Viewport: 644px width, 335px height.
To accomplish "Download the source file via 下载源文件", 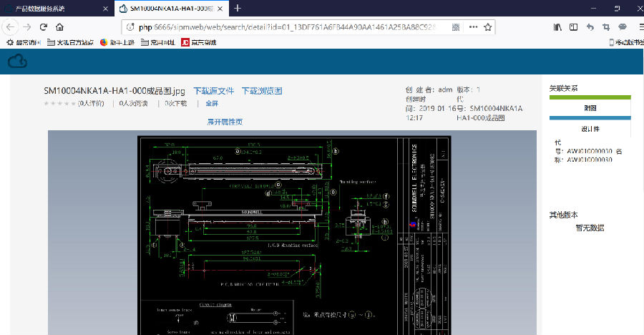I will (213, 91).
